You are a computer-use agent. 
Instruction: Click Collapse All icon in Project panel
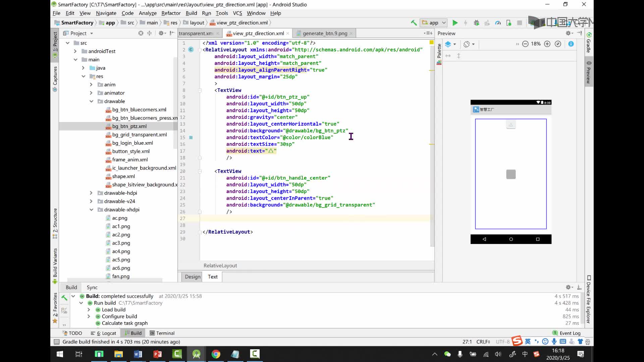(x=150, y=33)
